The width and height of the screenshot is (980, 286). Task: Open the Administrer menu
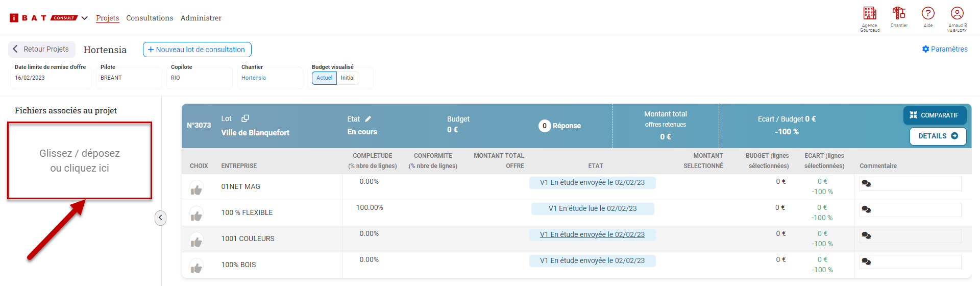[201, 18]
